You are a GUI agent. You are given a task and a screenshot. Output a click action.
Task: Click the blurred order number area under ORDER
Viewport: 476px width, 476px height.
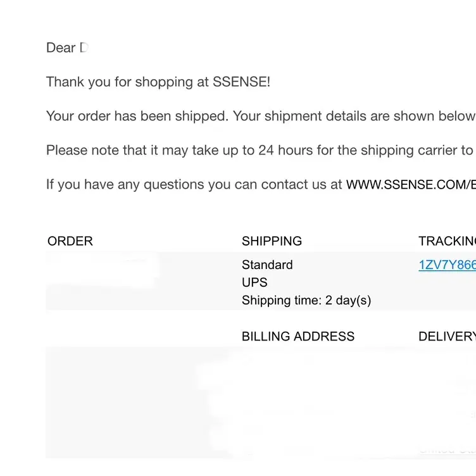(x=103, y=270)
